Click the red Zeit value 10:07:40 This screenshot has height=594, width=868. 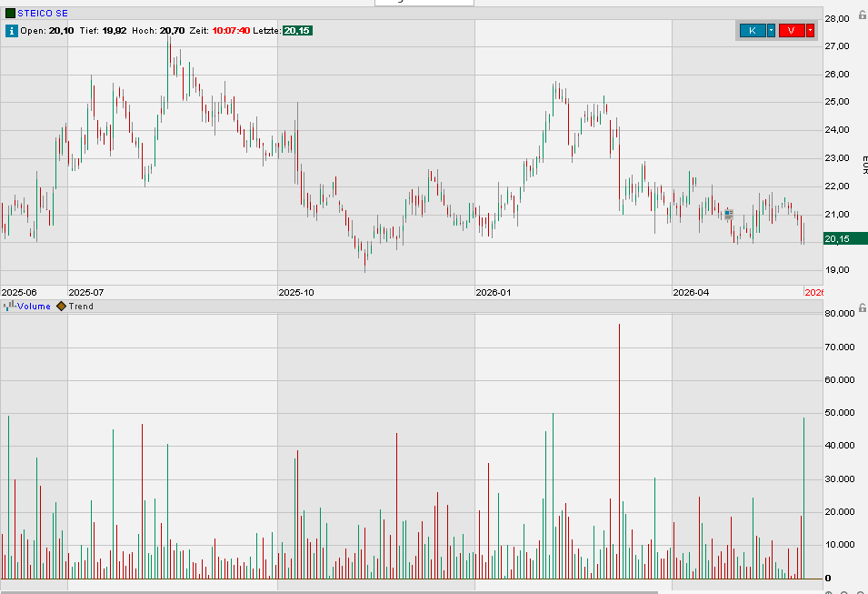(231, 31)
